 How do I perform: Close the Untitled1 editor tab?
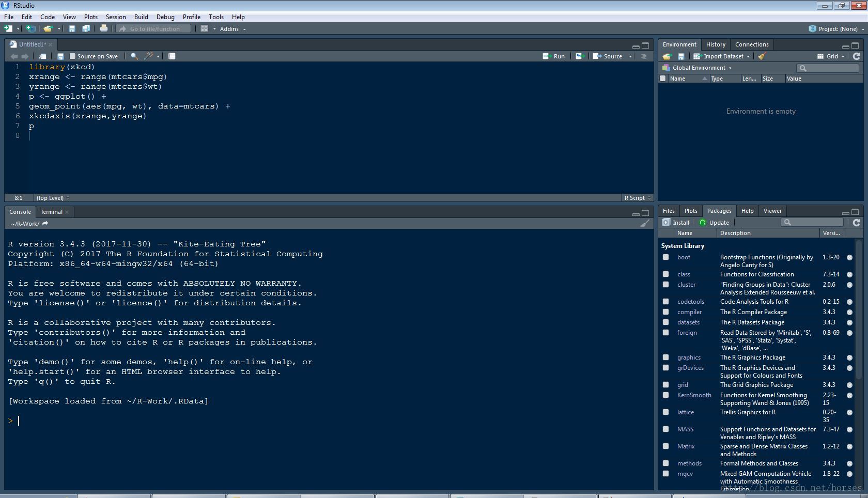50,44
